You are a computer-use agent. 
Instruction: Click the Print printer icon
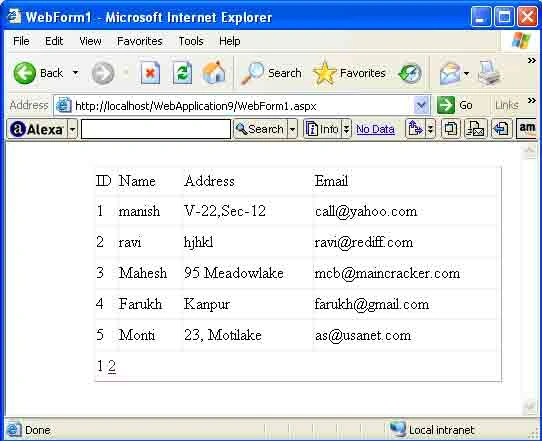point(489,73)
